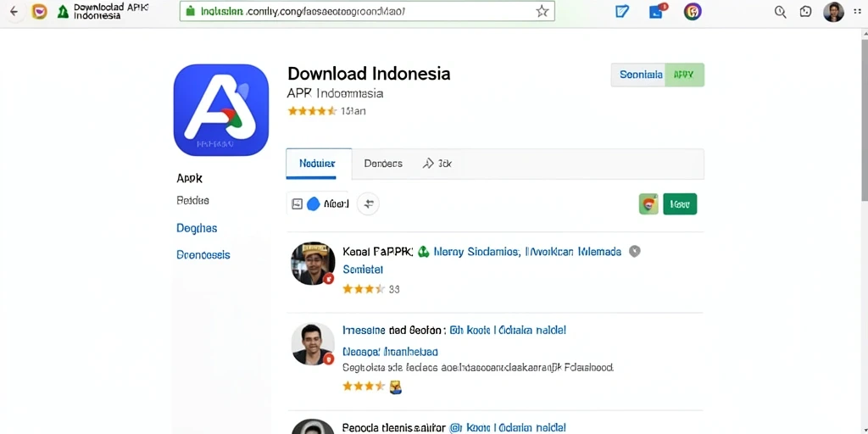Click the Download Indonesia heading
Viewport: 868px width, 434px height.
pos(369,73)
